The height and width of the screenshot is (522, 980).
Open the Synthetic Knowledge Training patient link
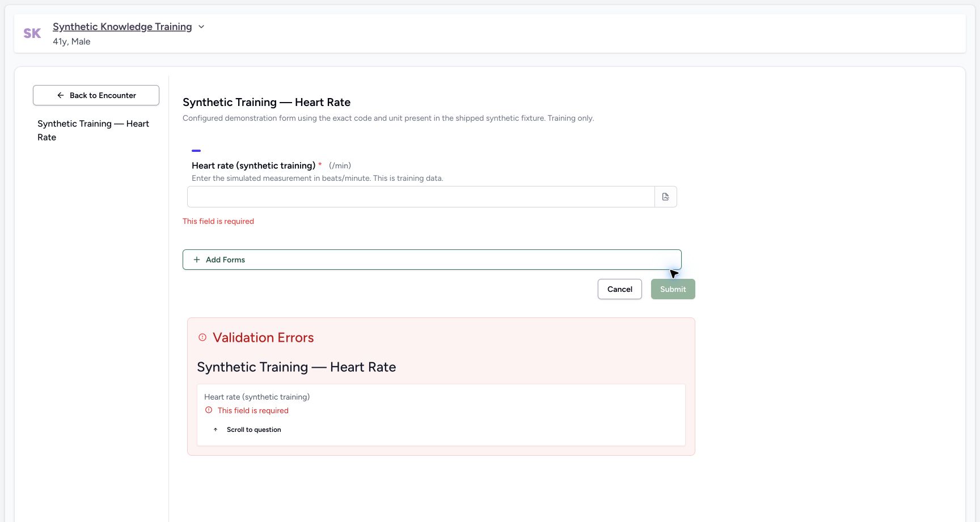point(122,27)
